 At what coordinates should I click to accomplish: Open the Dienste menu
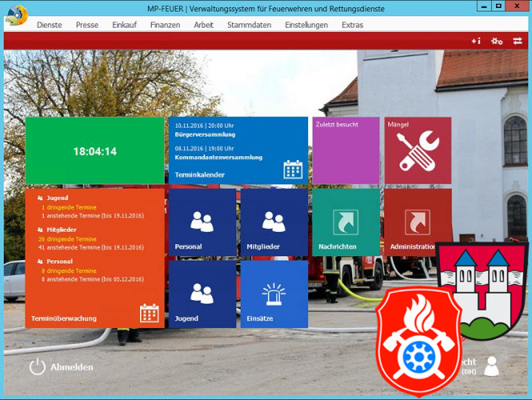[x=49, y=25]
